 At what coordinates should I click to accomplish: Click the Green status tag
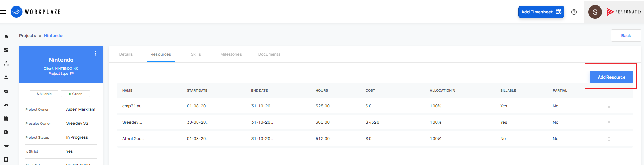(x=76, y=94)
